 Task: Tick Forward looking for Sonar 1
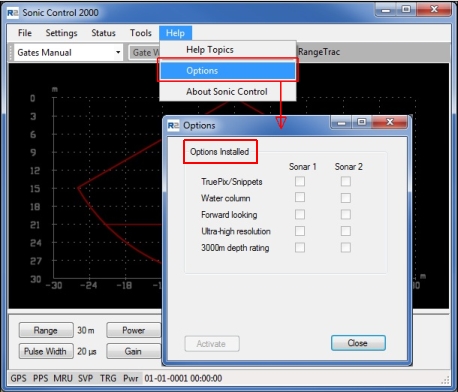300,214
